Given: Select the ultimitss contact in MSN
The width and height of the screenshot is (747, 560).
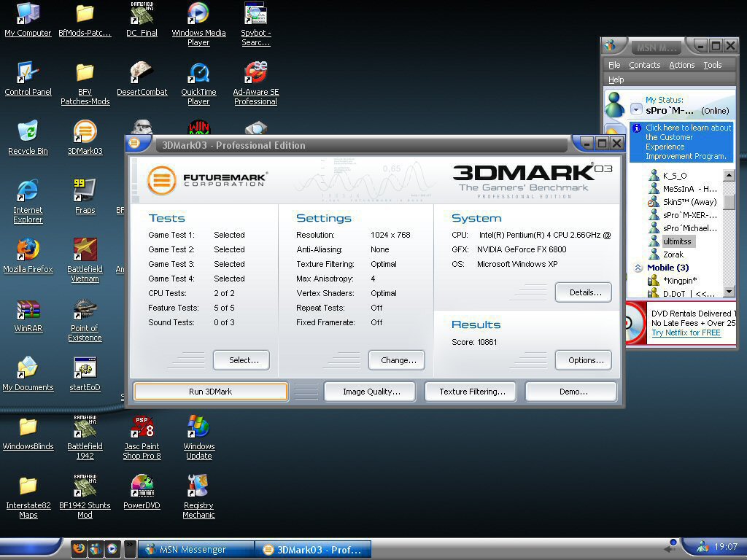Looking at the screenshot, I should (x=671, y=241).
